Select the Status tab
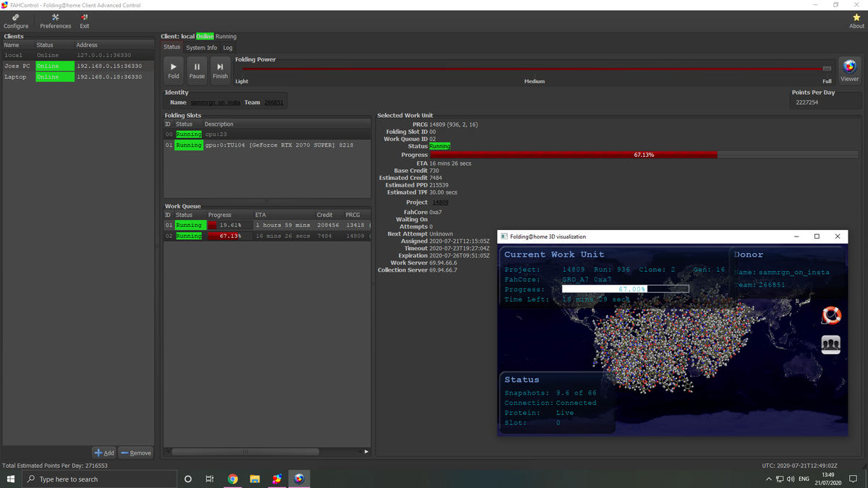The width and height of the screenshot is (868, 488). (x=171, y=47)
